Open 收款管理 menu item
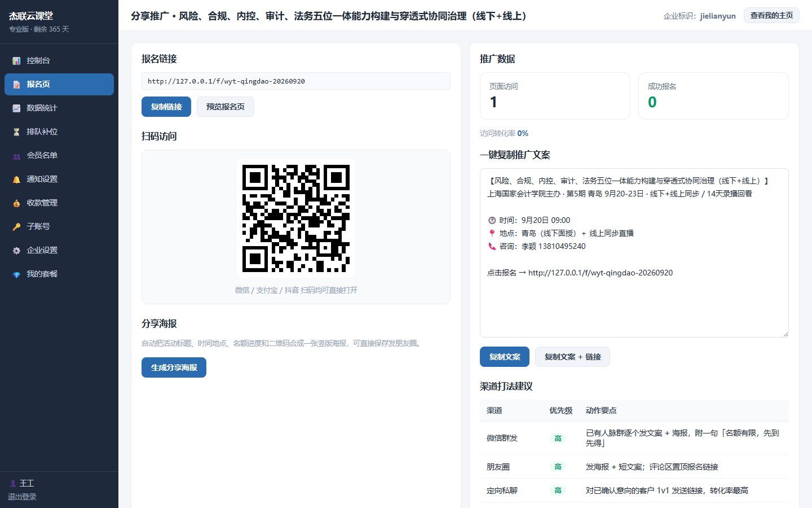Viewport: 812px width, 508px height. coord(59,203)
